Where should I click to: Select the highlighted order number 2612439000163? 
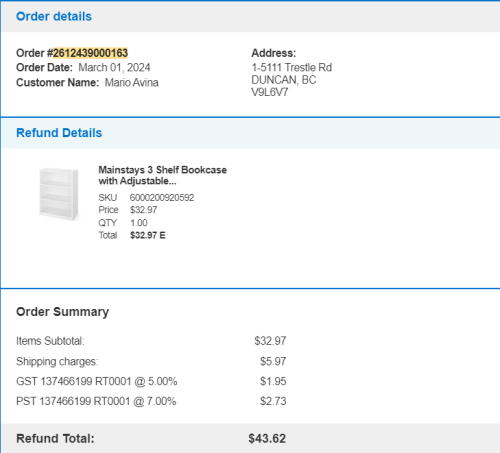coord(90,53)
